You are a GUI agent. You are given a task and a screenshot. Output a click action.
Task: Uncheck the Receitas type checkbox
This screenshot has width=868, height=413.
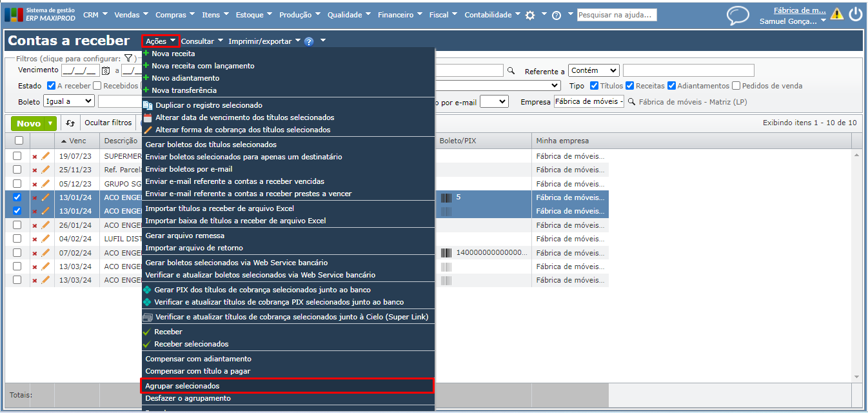point(630,86)
